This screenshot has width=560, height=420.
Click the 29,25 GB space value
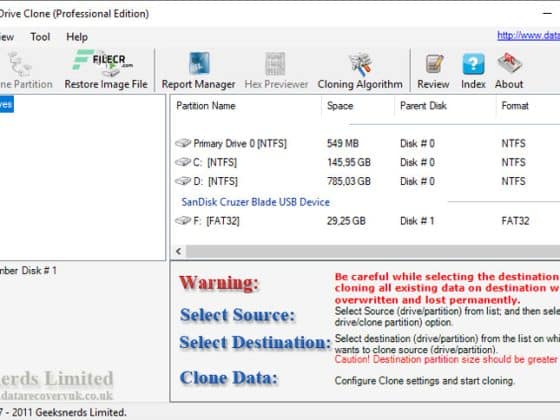point(346,221)
